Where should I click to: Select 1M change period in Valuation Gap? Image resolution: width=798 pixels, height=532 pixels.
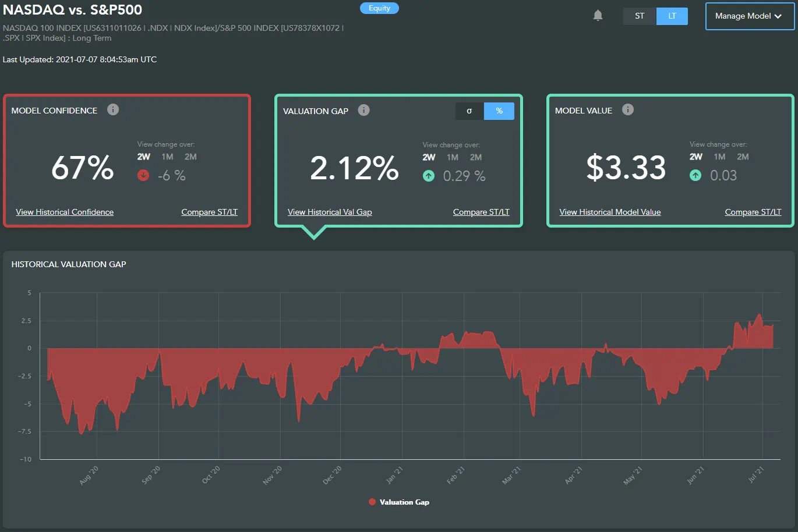(453, 157)
